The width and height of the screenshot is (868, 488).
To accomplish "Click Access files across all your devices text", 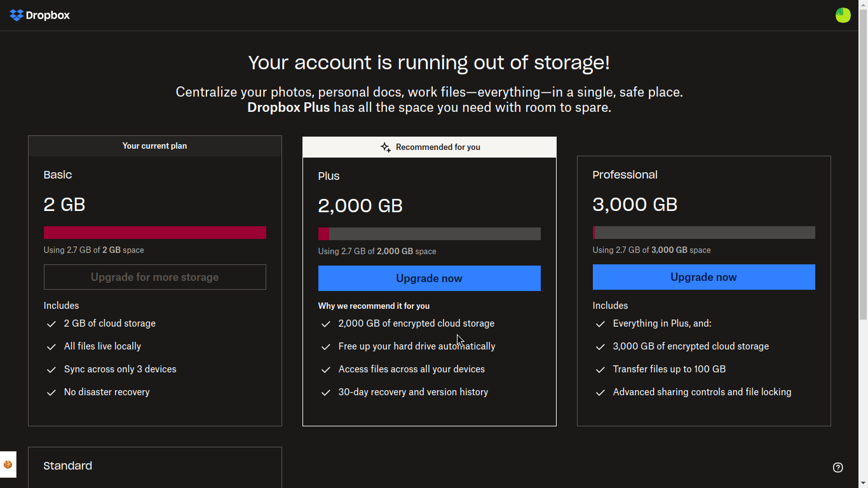I will point(412,369).
